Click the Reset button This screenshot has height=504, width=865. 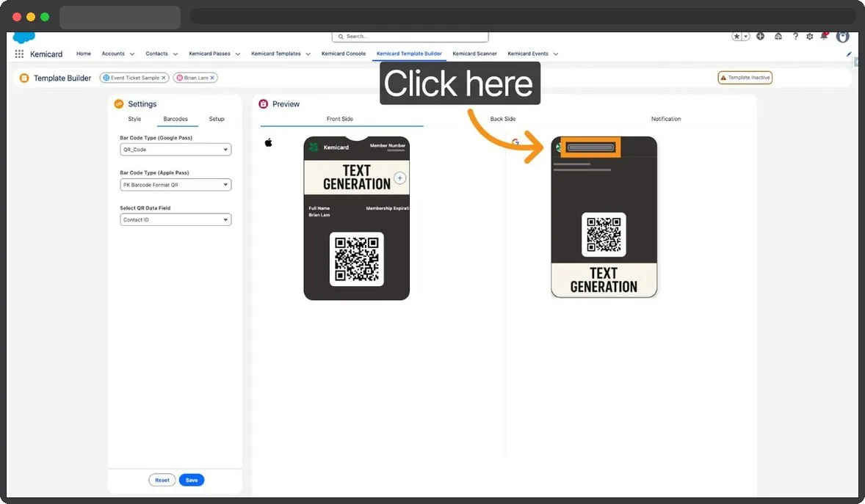[x=162, y=481]
